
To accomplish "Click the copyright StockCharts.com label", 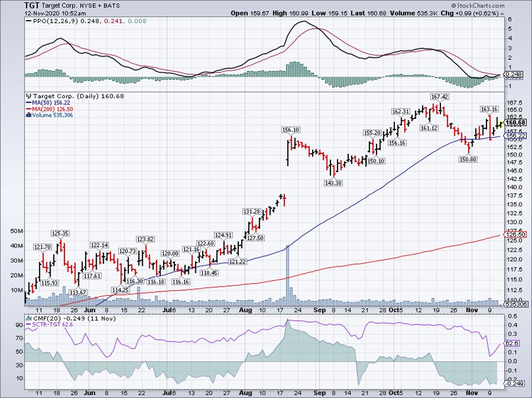I will [x=478, y=6].
